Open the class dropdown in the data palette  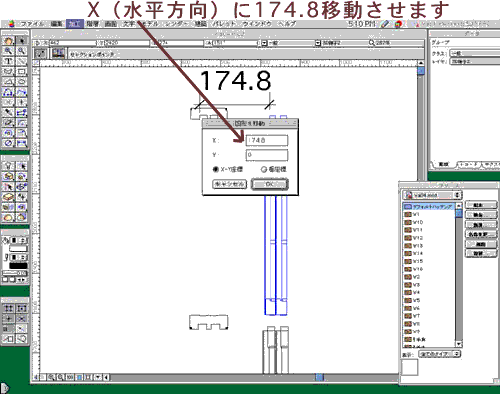(475, 53)
